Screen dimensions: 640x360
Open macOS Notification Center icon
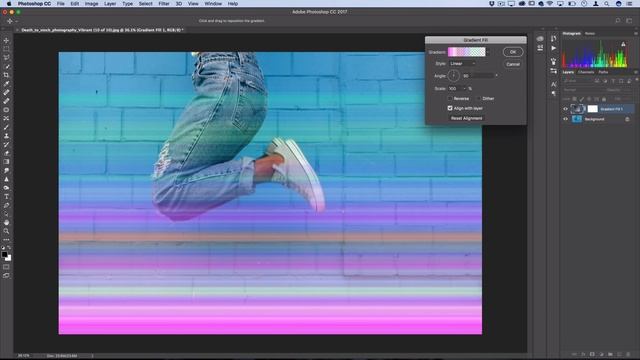629,4
